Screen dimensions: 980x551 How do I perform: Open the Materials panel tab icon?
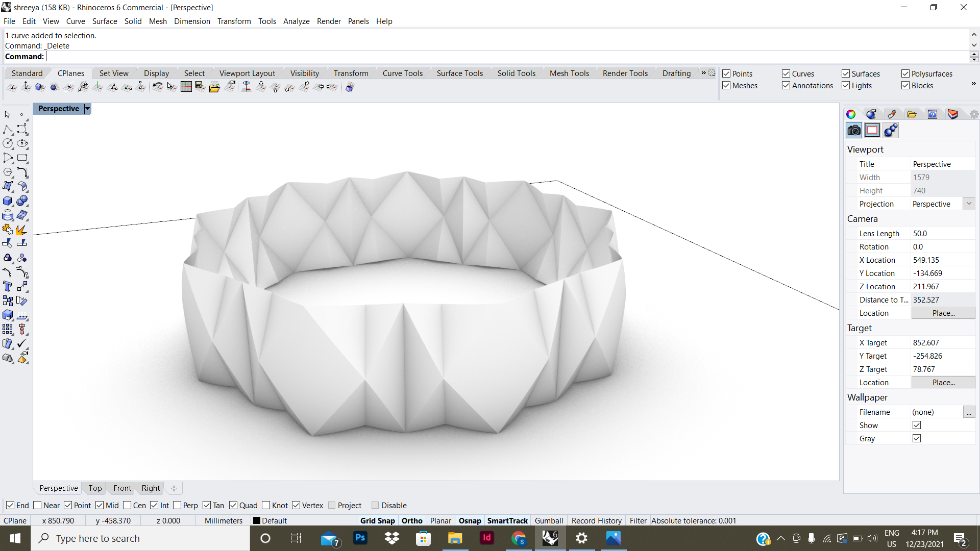tap(871, 114)
